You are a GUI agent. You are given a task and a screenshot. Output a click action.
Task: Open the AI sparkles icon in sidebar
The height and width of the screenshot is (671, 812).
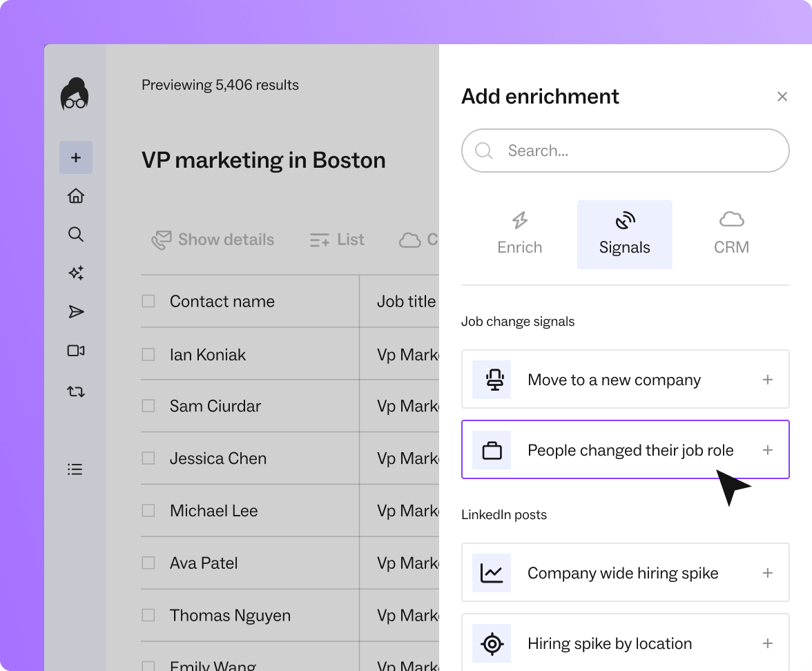coord(76,273)
